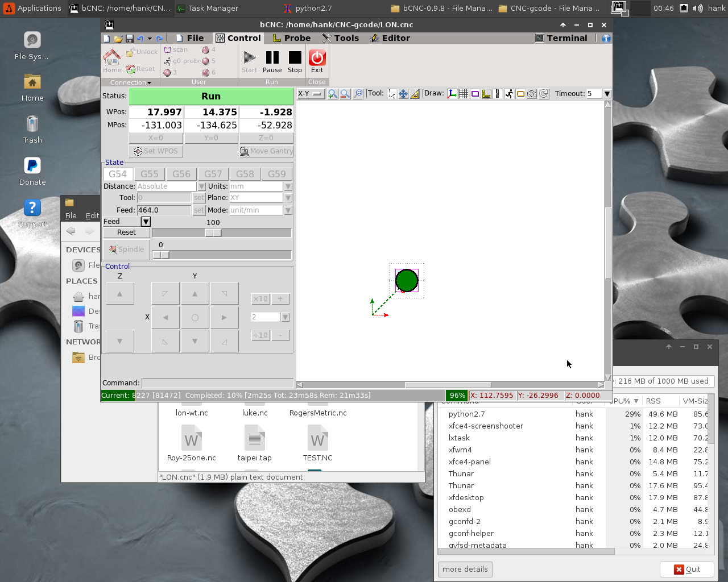
Task: Click the volume icon in system tray
Action: pyautogui.click(x=698, y=8)
